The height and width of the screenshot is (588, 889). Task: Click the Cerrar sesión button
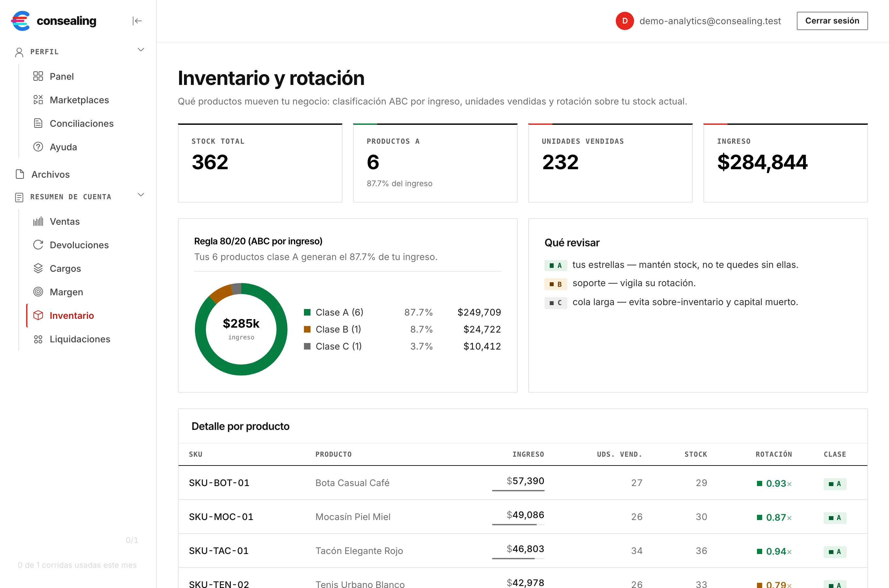click(x=832, y=21)
